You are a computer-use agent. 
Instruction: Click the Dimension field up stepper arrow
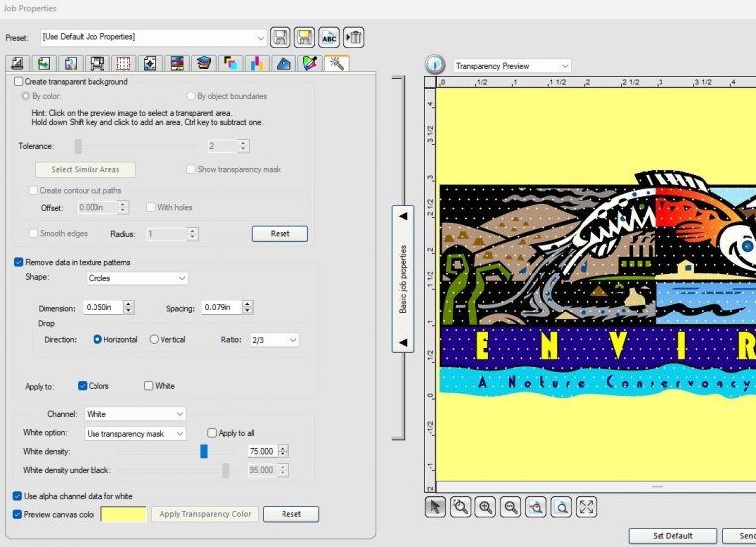pyautogui.click(x=128, y=304)
